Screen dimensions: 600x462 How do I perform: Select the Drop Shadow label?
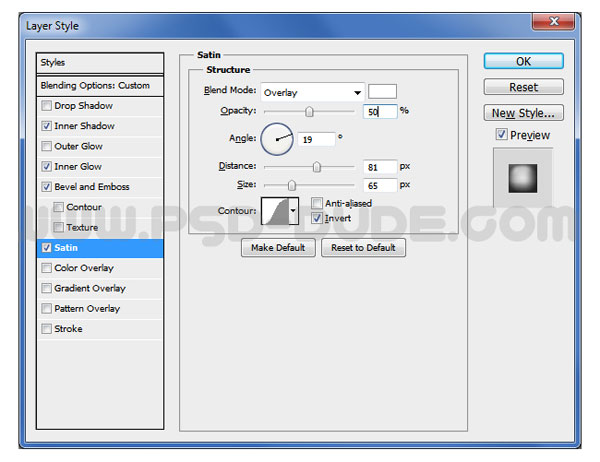83,105
